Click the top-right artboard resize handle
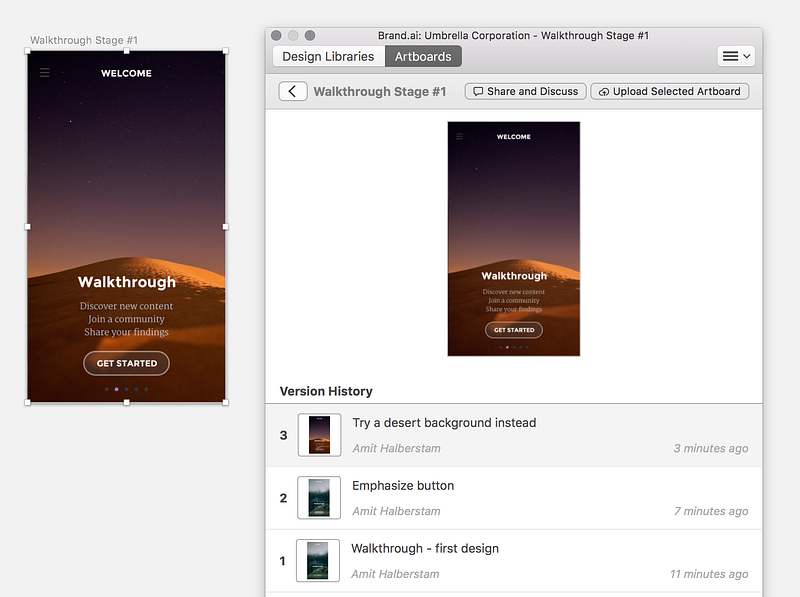Screen dimensions: 800x597 pos(226,51)
